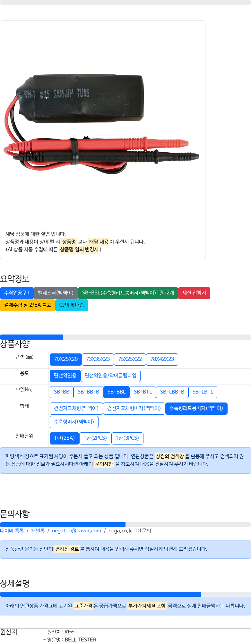This screenshot has width=251, height=644.
Task: Click the 원산지 label
Action: 9,632
